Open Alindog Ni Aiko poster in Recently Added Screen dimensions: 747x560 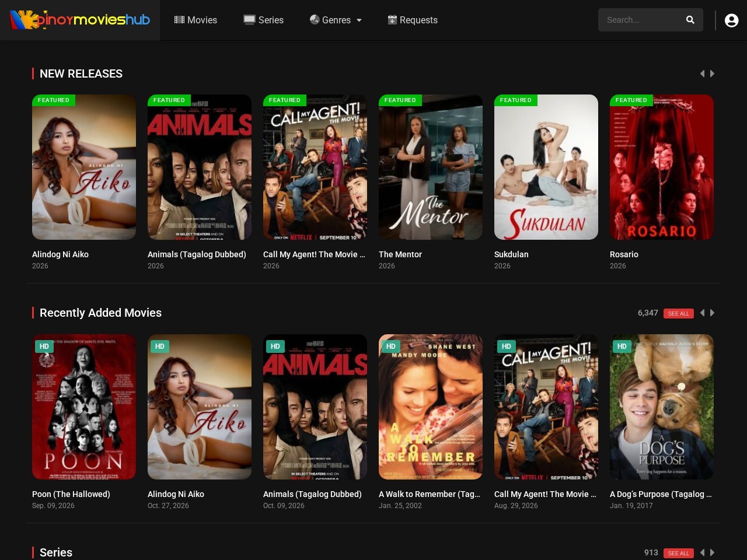[200, 407]
